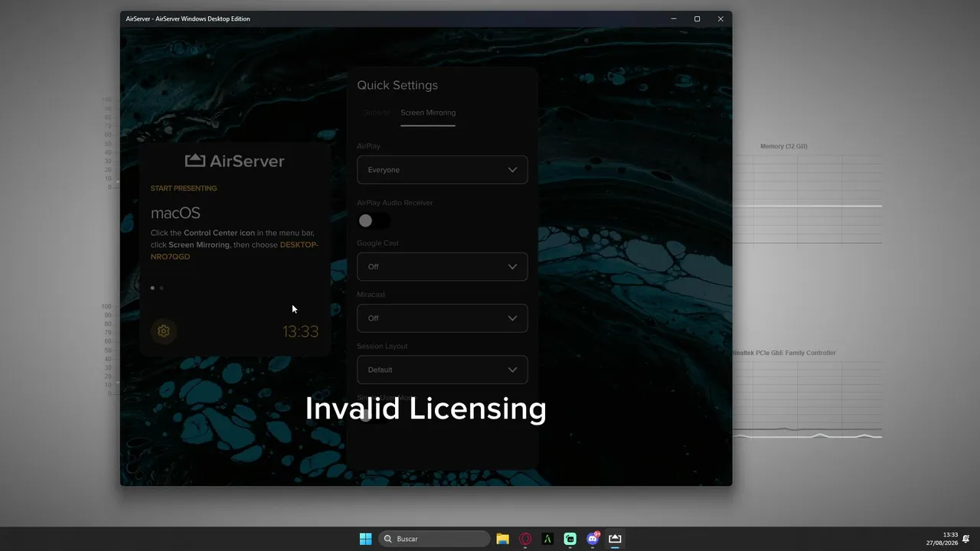The width and height of the screenshot is (980, 551).
Task: Launch Opera browser from the taskbar
Action: [525, 539]
